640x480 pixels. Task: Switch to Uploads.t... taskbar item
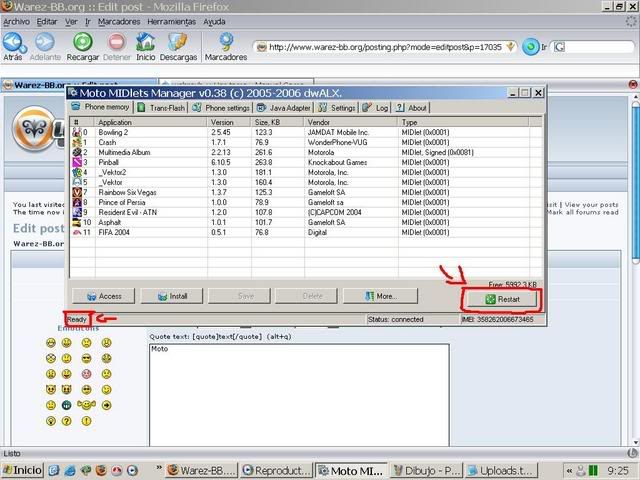tap(502, 471)
